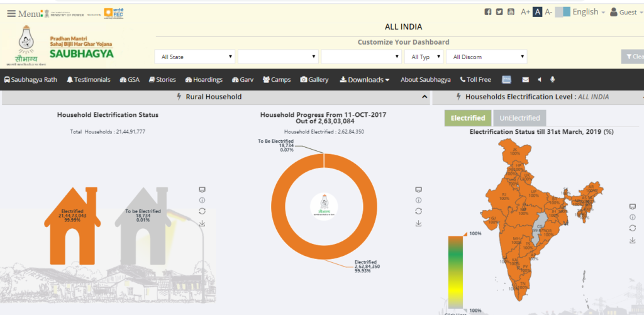Show info for the India map chart
The image size is (644, 315).
click(x=632, y=217)
